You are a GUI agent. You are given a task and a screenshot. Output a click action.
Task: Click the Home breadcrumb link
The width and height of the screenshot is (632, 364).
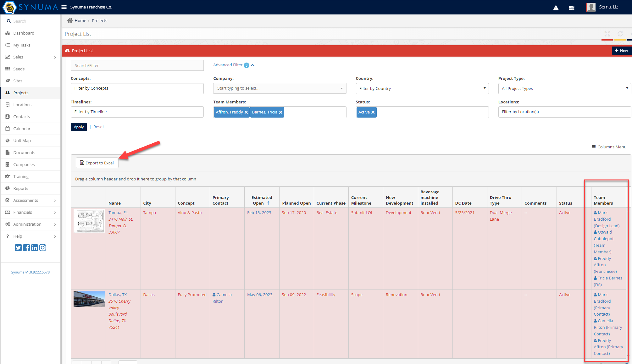coord(80,20)
